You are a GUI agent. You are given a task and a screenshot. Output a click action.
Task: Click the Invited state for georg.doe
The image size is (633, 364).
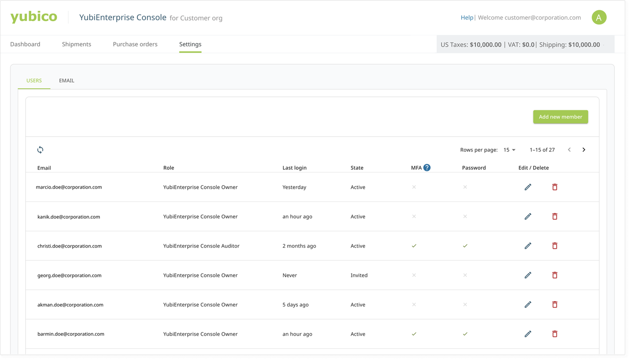359,275
